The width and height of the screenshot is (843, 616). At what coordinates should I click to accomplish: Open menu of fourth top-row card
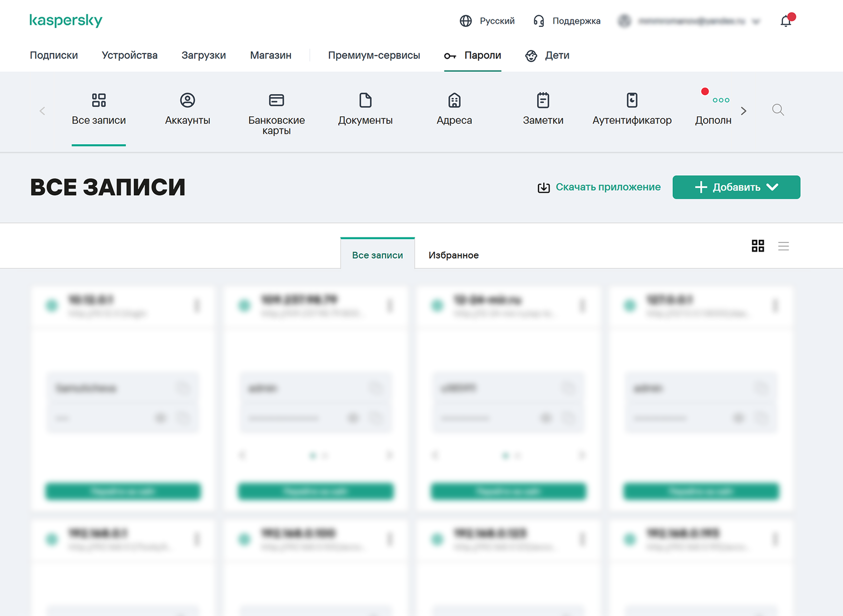(x=775, y=305)
